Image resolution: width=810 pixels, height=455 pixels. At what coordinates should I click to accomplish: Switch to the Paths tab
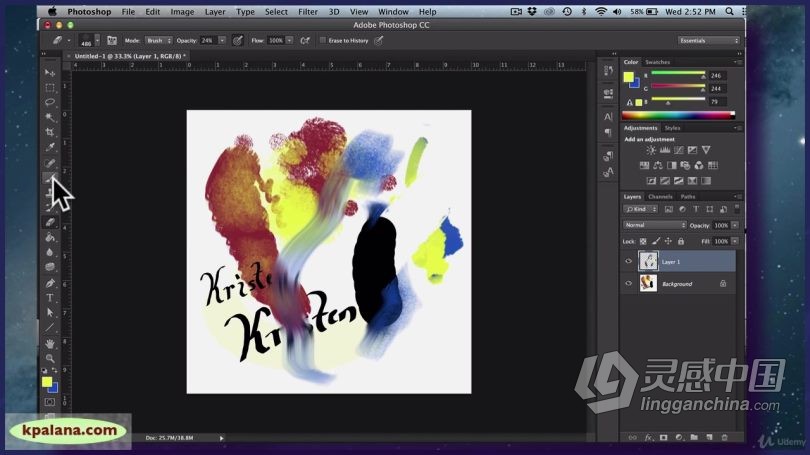pos(688,197)
